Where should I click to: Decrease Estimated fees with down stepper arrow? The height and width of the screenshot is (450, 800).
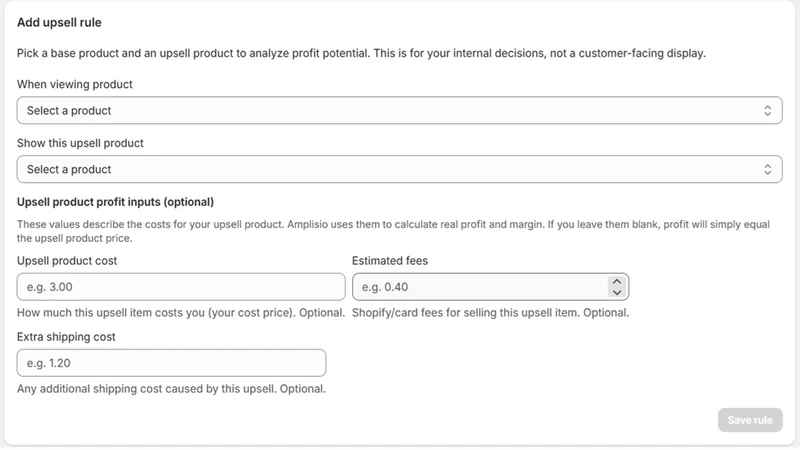click(x=617, y=292)
